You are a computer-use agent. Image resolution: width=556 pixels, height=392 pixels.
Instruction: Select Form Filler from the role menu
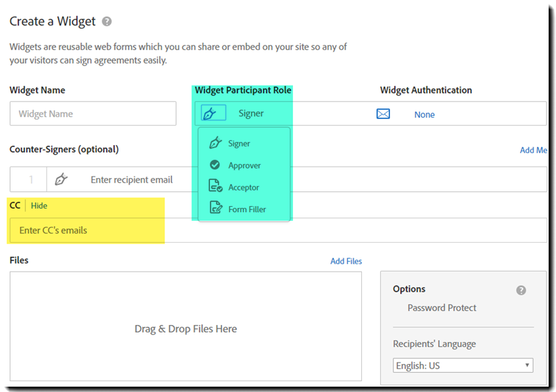pos(248,209)
